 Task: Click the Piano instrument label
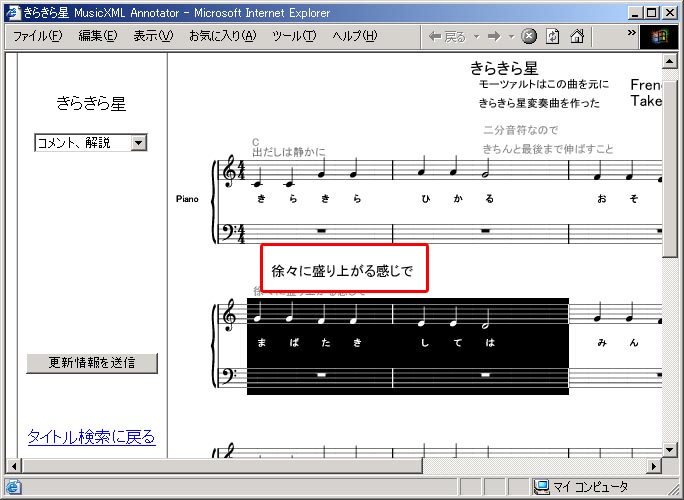point(187,199)
